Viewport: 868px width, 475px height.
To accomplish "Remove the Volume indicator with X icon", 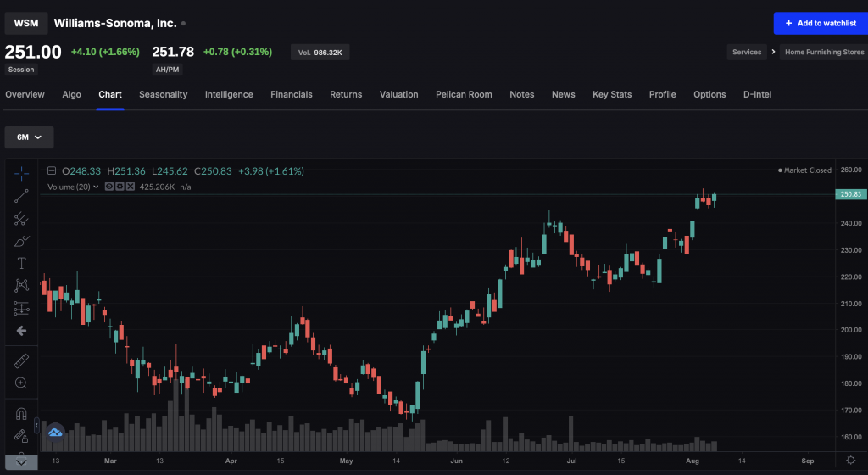I will (x=130, y=187).
